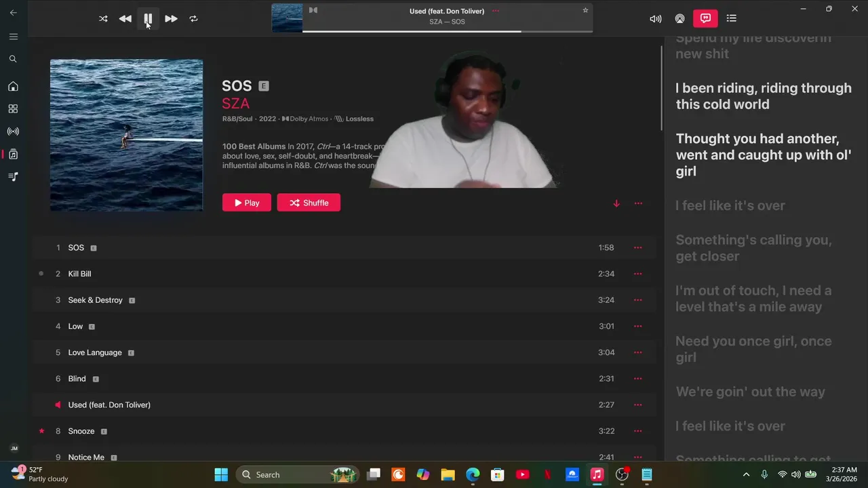Open more options for Love Language
Image resolution: width=868 pixels, height=488 pixels.
[x=637, y=352]
